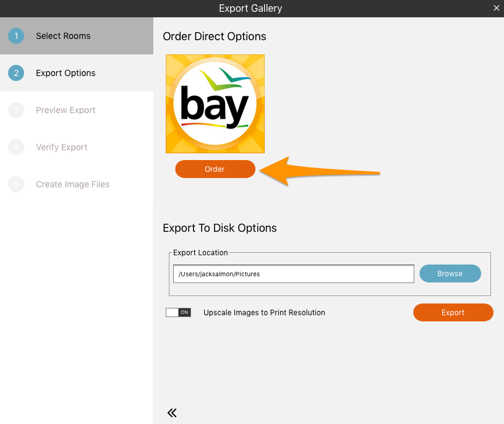504x424 pixels.
Task: Click the step 4 number circle
Action: (x=16, y=147)
